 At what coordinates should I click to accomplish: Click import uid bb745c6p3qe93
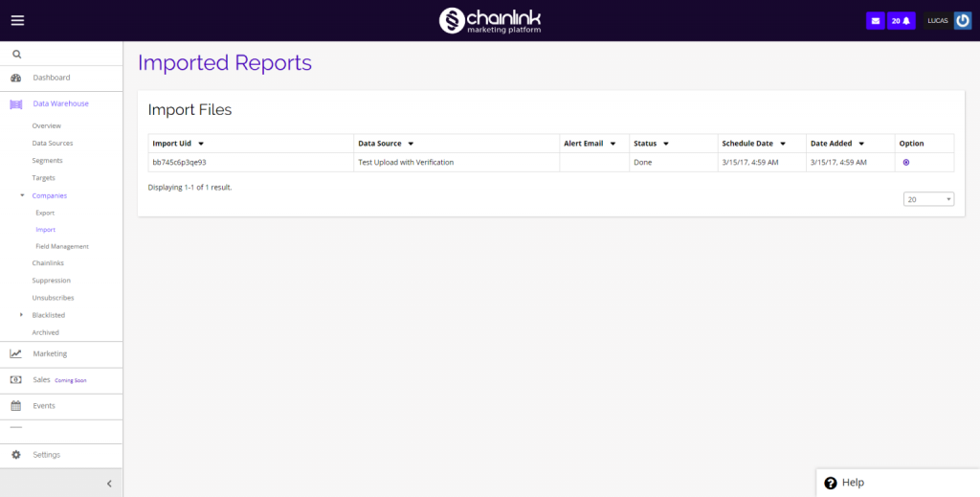(179, 162)
